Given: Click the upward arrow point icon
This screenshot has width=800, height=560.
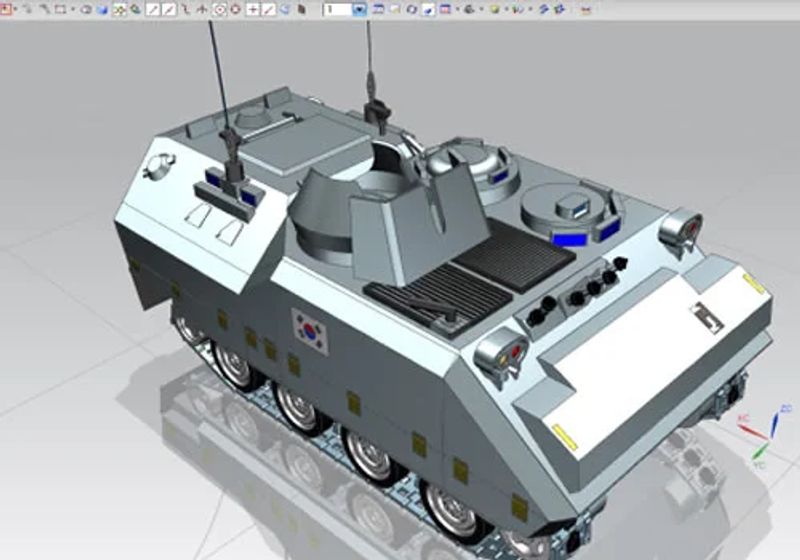Looking at the screenshot, I should tap(202, 9).
